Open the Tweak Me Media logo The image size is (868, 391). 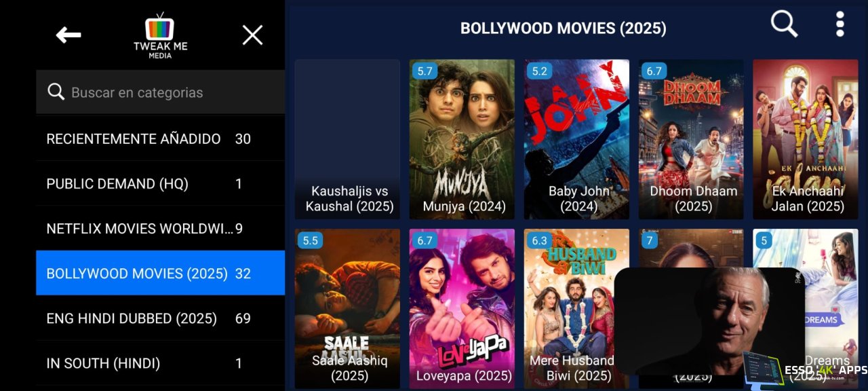[160, 35]
